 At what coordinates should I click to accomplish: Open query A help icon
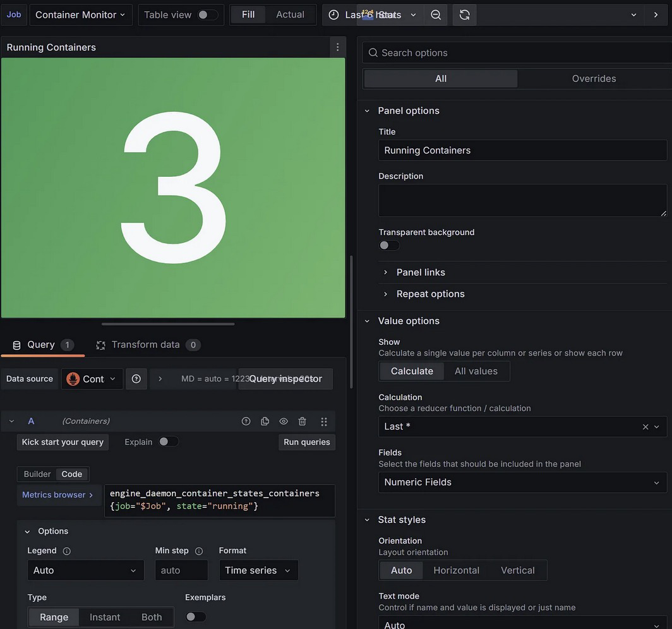point(246,421)
